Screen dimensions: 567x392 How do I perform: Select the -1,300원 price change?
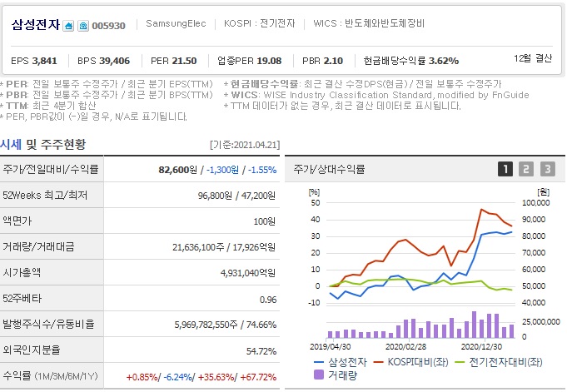222,170
